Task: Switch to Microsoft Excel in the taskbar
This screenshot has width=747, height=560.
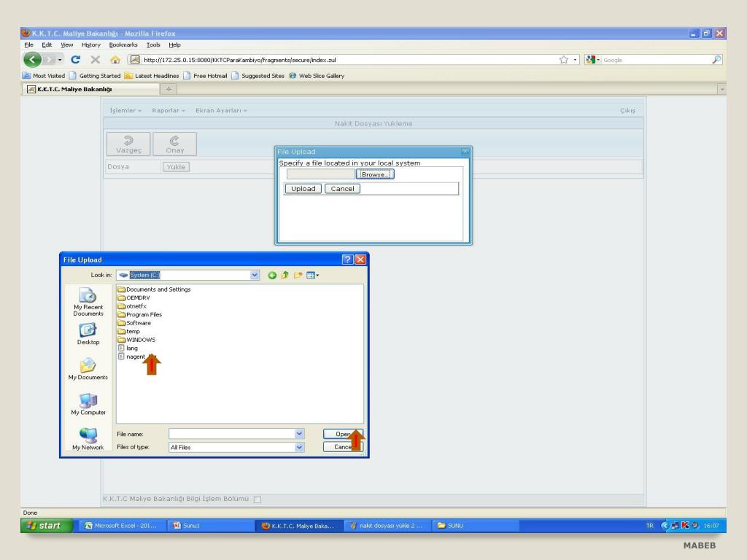Action: tap(122, 526)
